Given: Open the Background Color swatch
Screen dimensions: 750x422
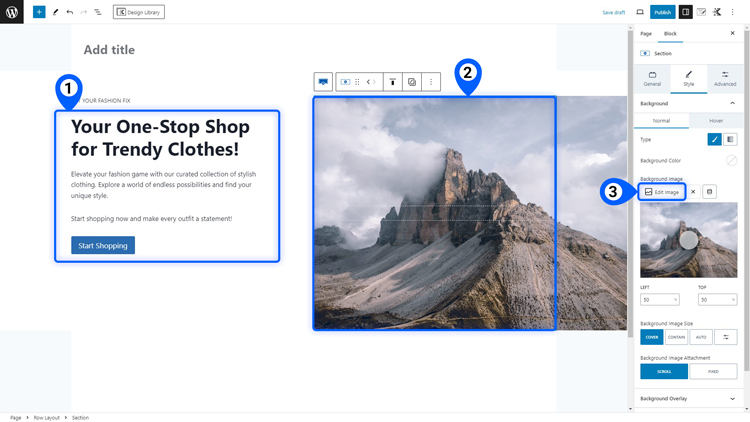Looking at the screenshot, I should tap(731, 160).
